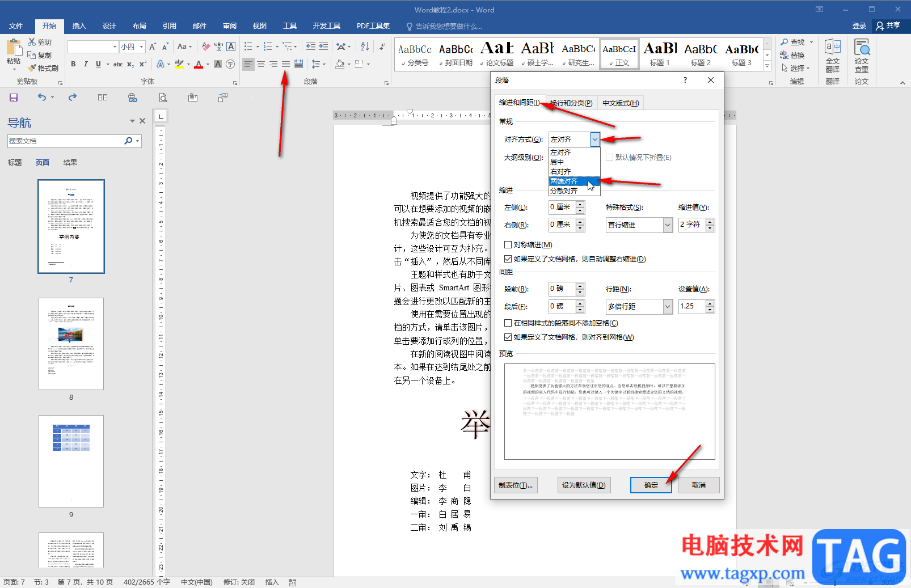
Task: Click the bulleted list icon
Action: [248, 46]
